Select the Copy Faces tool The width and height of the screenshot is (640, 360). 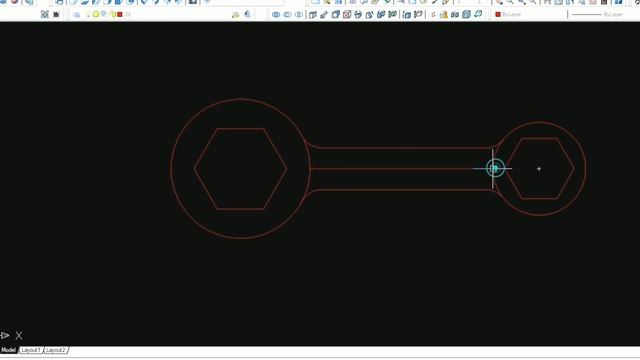381,15
